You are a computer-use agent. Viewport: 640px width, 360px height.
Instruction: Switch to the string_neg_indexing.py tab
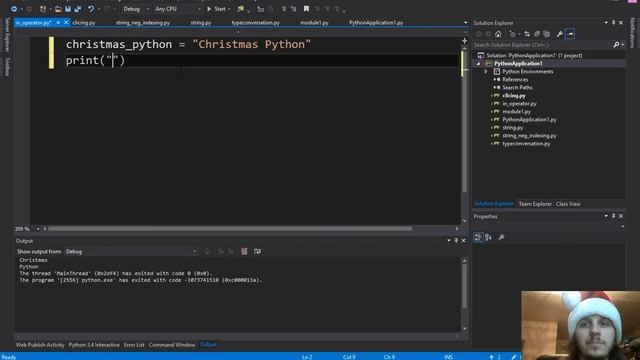coord(142,23)
